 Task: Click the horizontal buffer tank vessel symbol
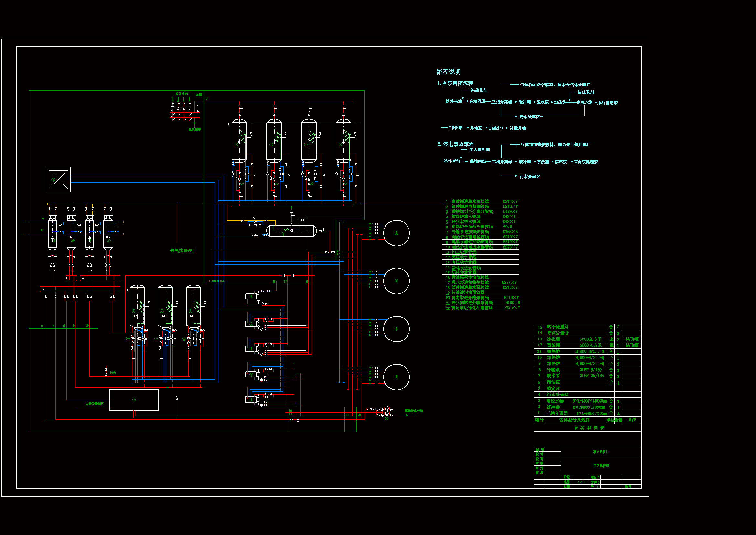pyautogui.click(x=291, y=231)
